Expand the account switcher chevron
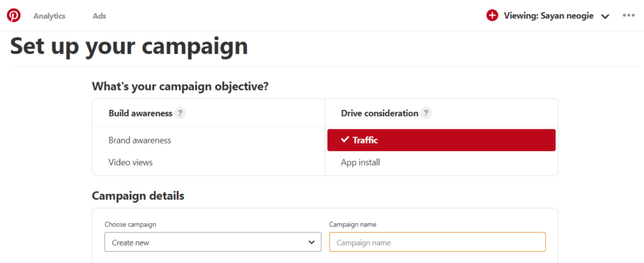644x263 pixels. (605, 16)
